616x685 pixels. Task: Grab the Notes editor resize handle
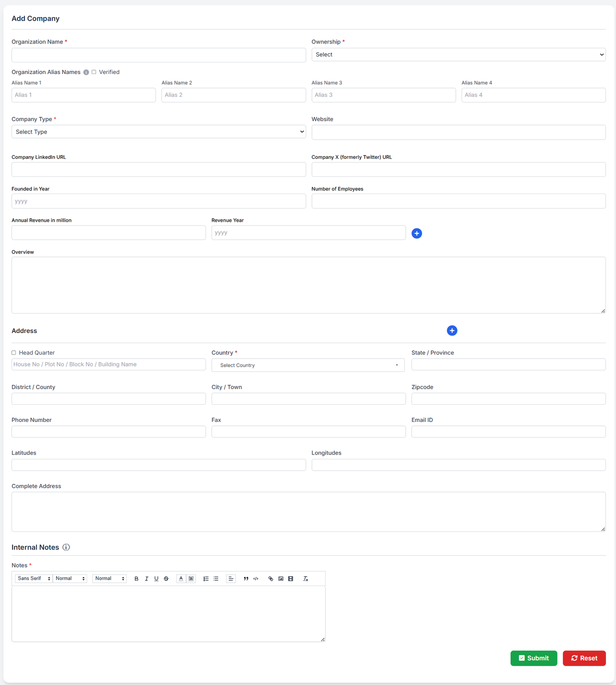[x=323, y=639]
